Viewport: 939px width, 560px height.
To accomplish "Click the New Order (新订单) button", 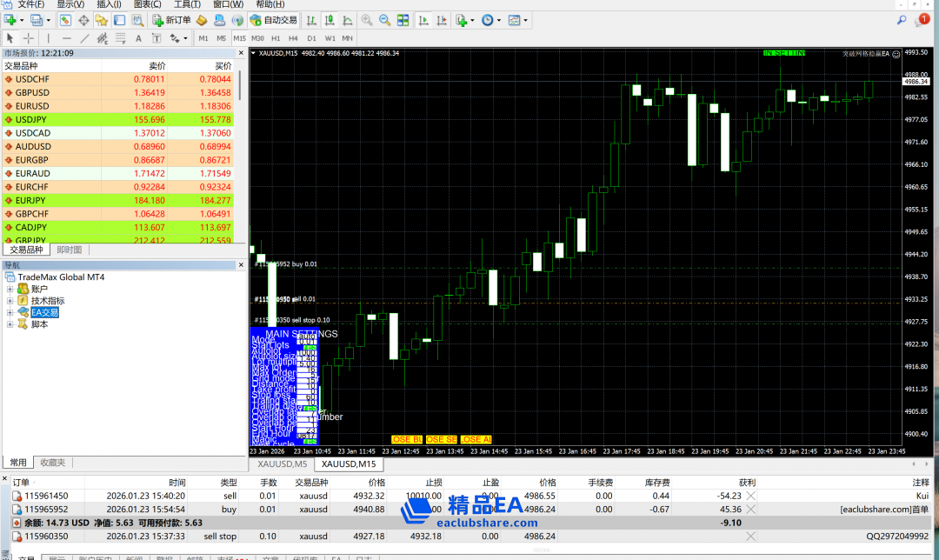I will click(172, 20).
